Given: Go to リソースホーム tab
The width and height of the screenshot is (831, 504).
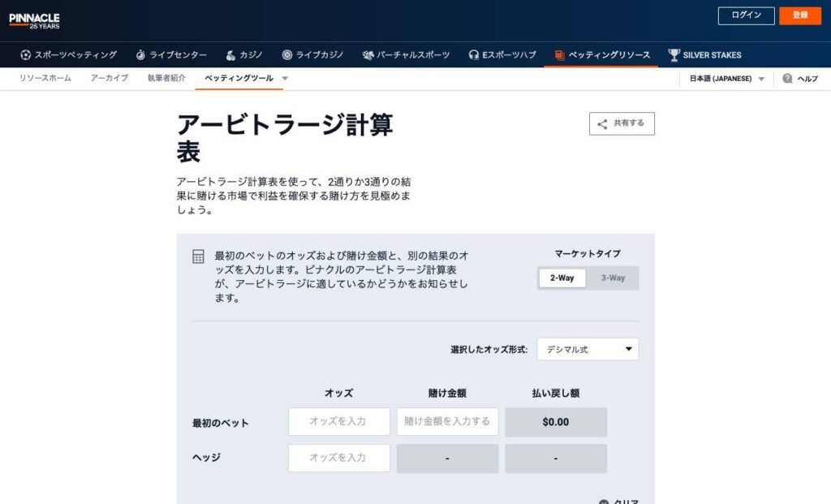Looking at the screenshot, I should [45, 79].
